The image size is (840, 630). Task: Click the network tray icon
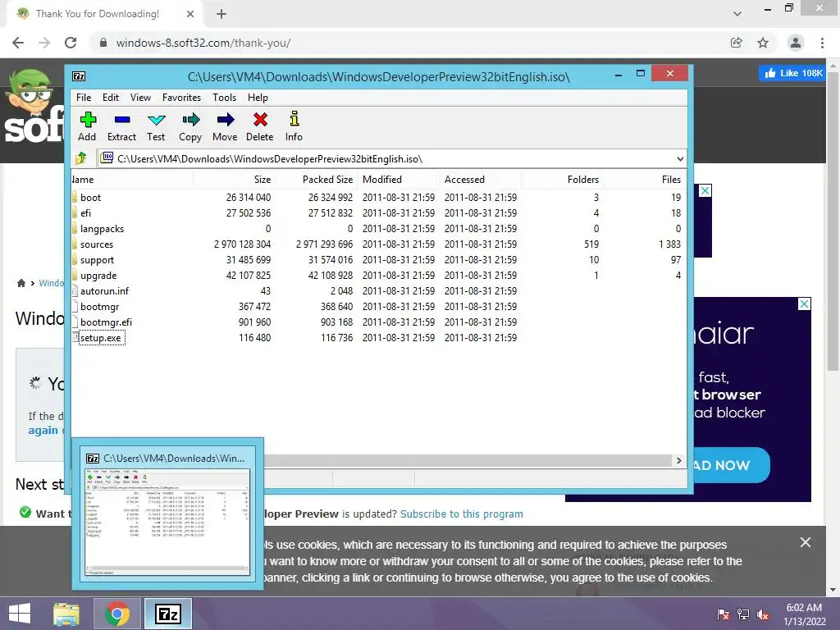click(743, 614)
